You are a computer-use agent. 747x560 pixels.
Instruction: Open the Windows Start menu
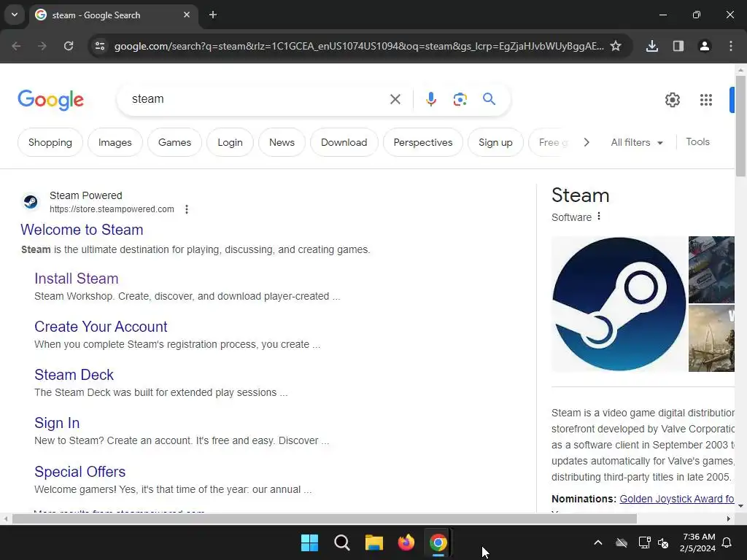click(x=309, y=542)
